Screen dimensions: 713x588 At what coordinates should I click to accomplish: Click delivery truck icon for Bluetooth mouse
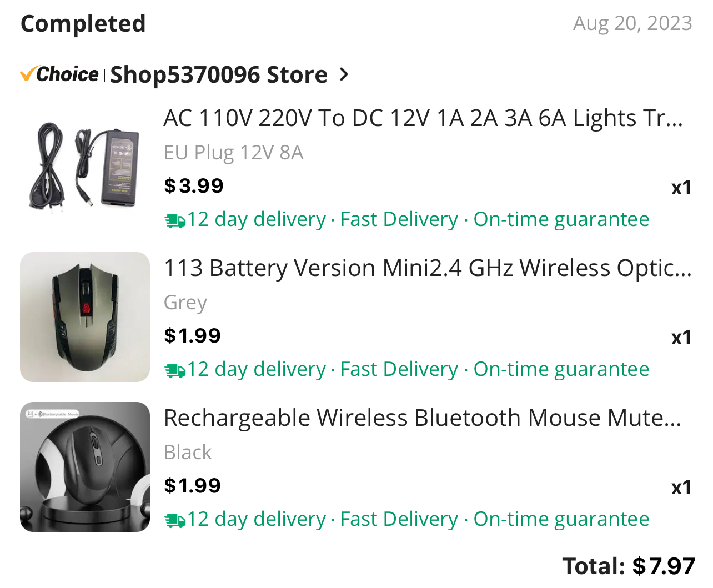(175, 521)
